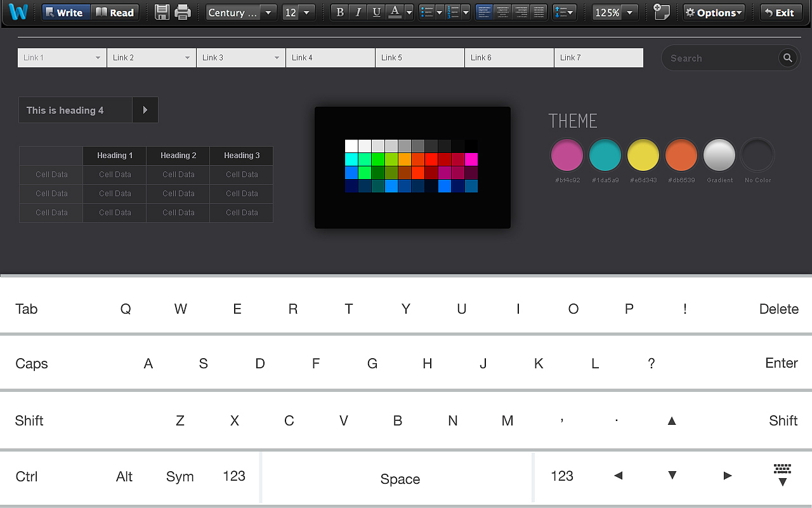Toggle Italic formatting
812x508 pixels.
pyautogui.click(x=358, y=12)
